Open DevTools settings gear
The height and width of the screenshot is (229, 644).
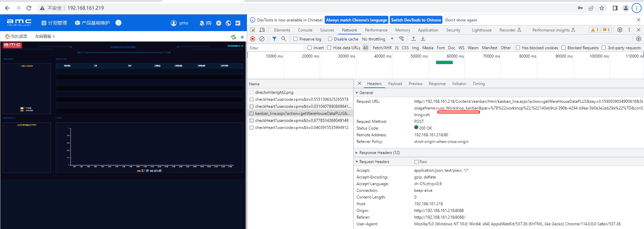click(620, 30)
